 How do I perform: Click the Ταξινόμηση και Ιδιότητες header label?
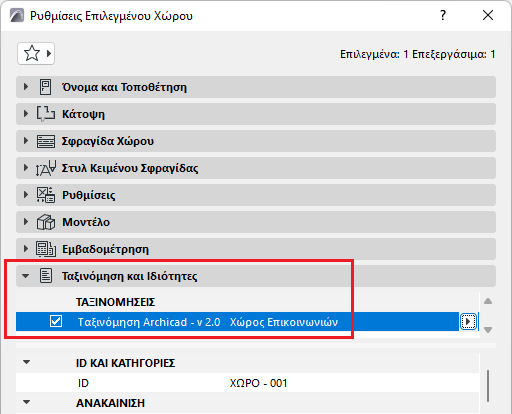coord(130,276)
